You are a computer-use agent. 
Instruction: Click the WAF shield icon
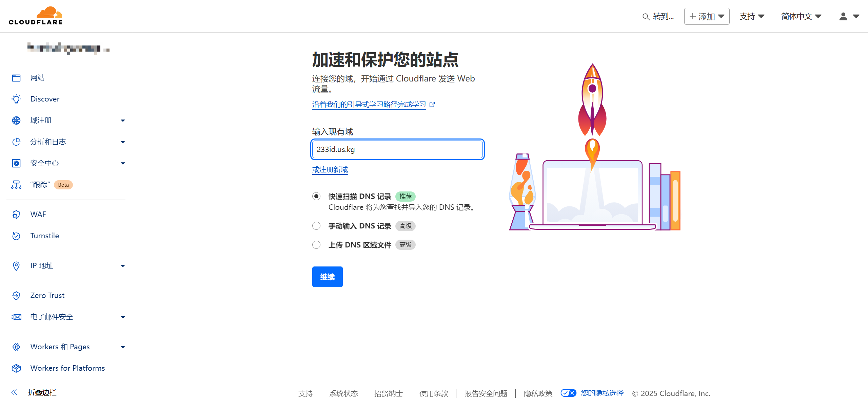point(16,215)
